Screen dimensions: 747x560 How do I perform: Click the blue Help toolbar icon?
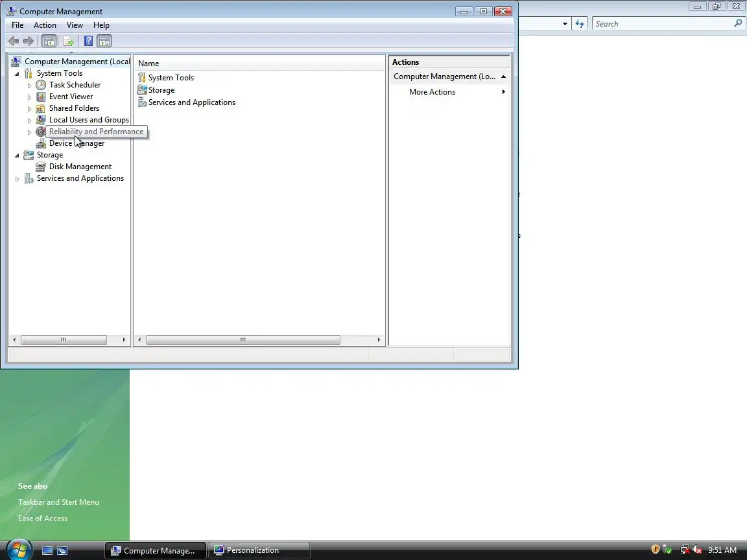pyautogui.click(x=88, y=41)
